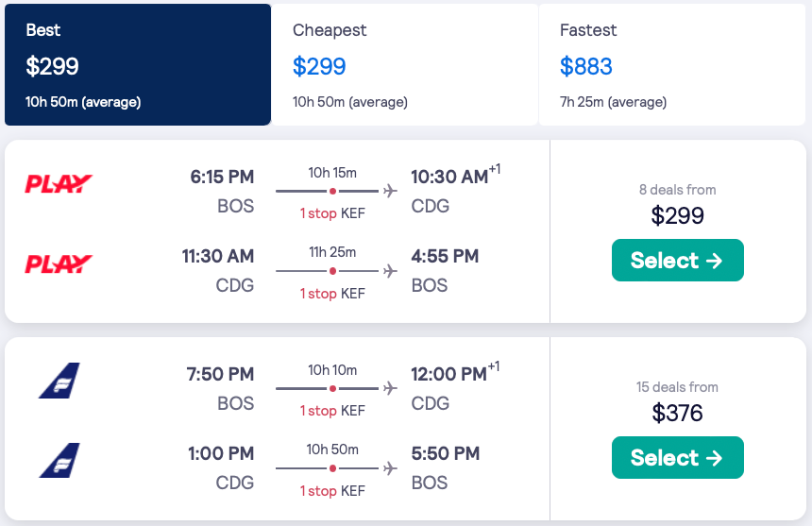Click Icelandair logo on 1:00 PM flight
Viewport: 812px width, 526px height.
click(59, 460)
